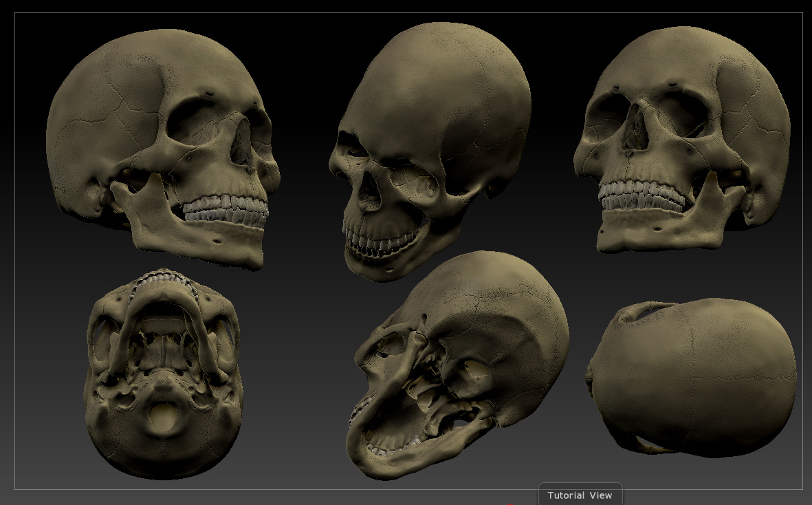Screen dimensions: 812x505
Task: Select the top-left skull side view
Action: pyautogui.click(x=163, y=149)
